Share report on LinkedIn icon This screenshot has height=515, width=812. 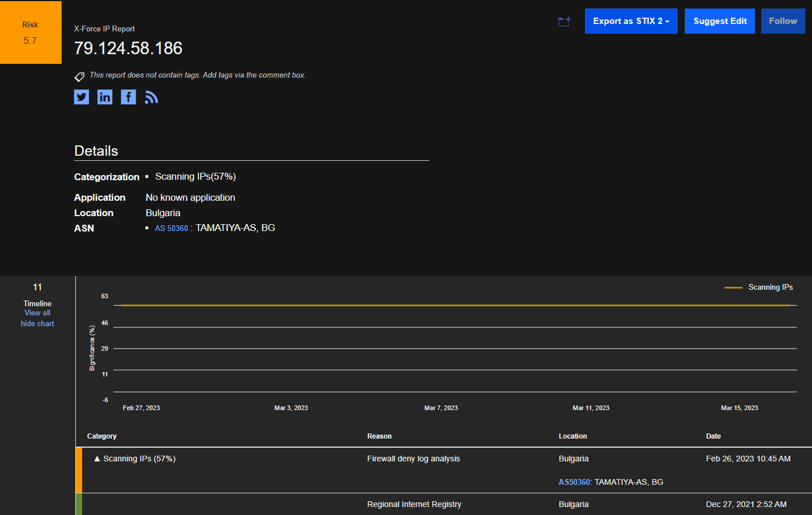pos(105,97)
